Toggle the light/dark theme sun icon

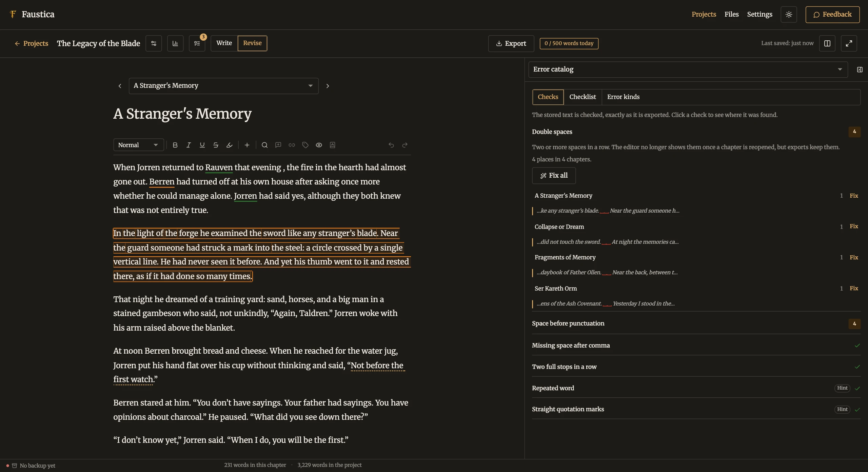pyautogui.click(x=789, y=15)
